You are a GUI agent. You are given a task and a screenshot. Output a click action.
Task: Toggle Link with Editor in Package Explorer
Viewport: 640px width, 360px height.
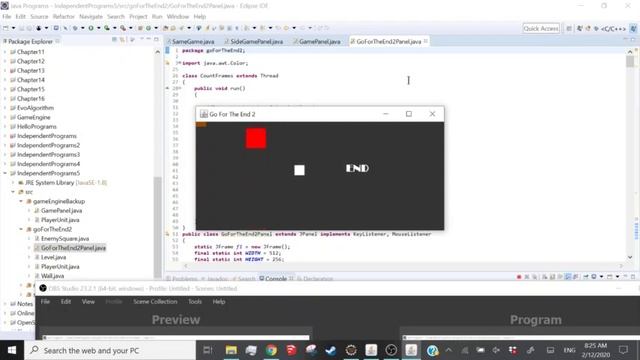coord(122,40)
